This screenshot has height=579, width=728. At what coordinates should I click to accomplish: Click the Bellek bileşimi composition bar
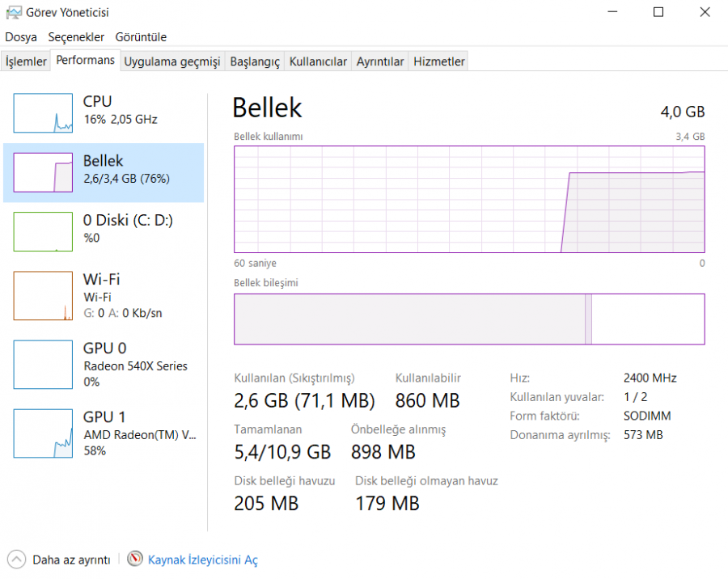[x=469, y=319]
